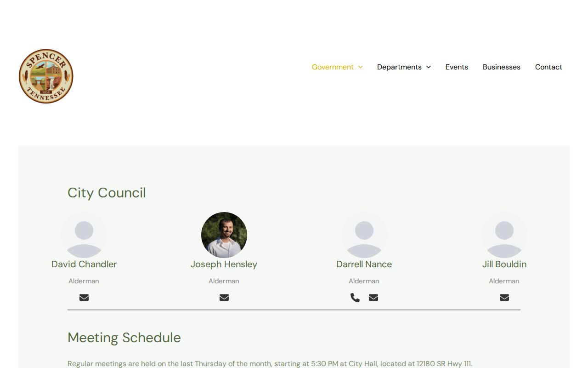Click the name Joseph Hensley
The height and width of the screenshot is (368, 588).
pyautogui.click(x=224, y=264)
